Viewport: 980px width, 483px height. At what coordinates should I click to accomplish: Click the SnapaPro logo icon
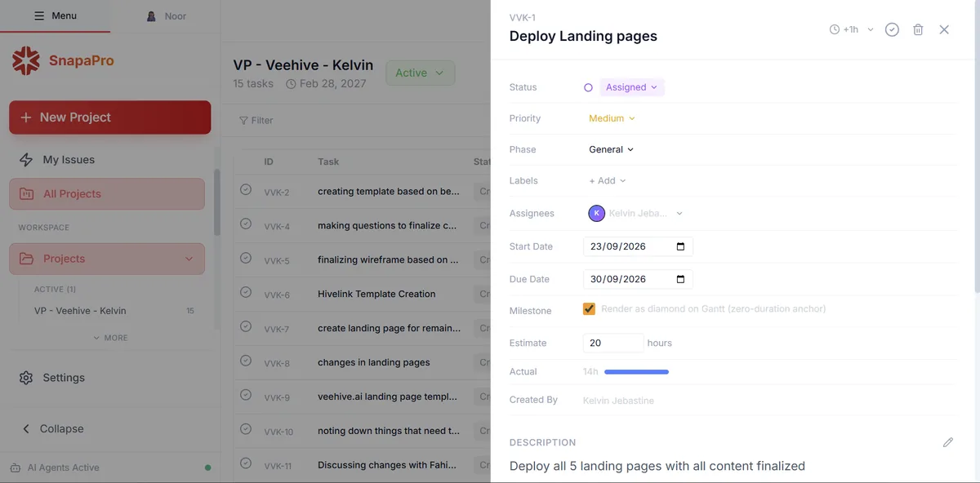(26, 60)
